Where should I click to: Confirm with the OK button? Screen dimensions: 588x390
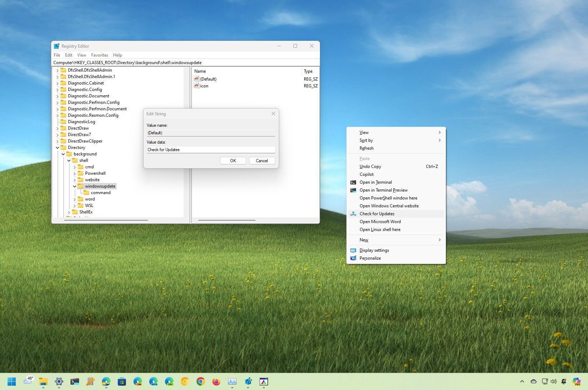233,160
